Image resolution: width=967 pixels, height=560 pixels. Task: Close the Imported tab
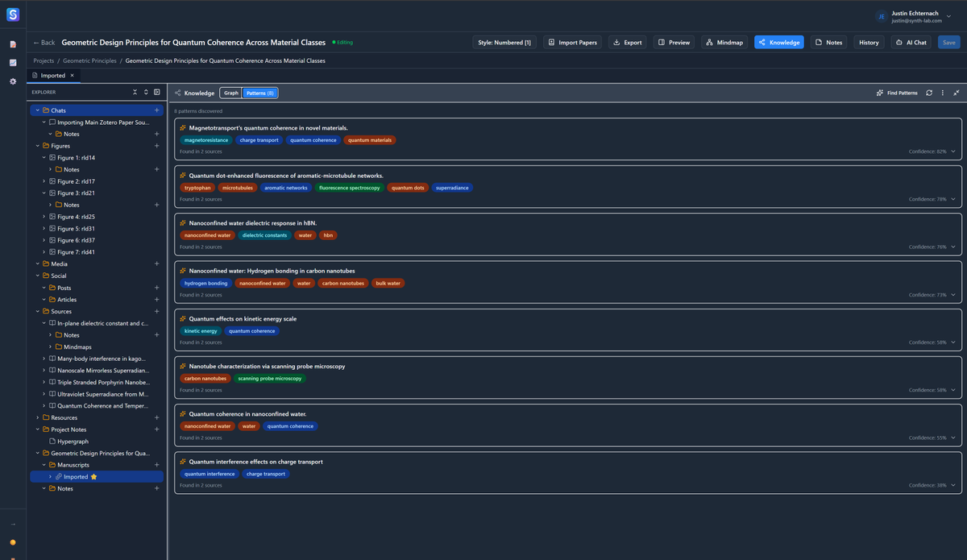pyautogui.click(x=72, y=75)
